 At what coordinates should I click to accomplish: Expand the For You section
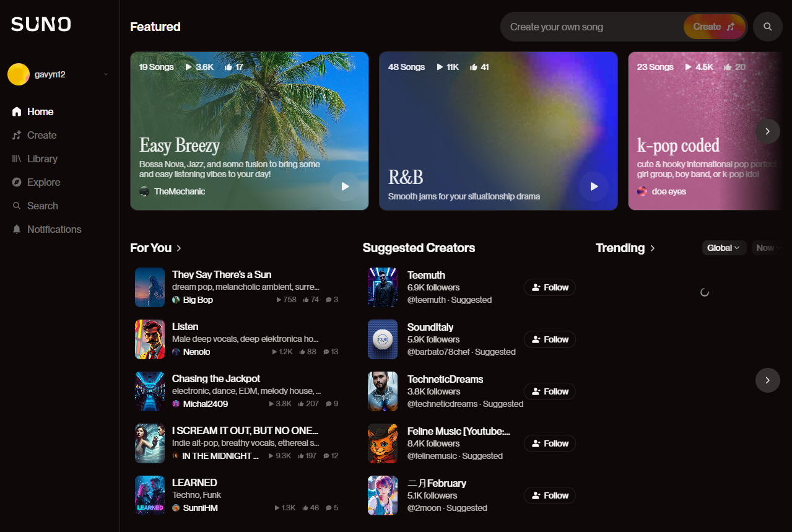[156, 248]
